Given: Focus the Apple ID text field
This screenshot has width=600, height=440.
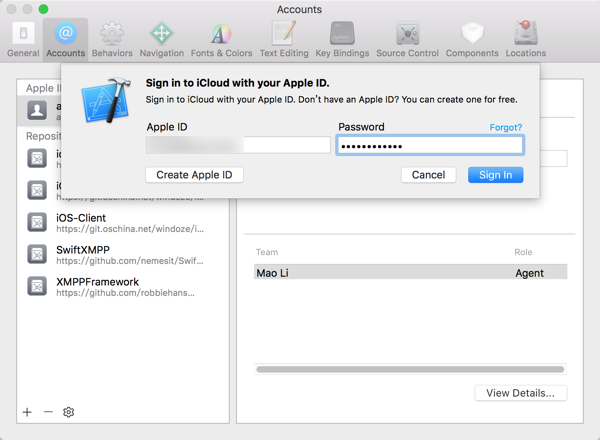Looking at the screenshot, I should coord(238,145).
